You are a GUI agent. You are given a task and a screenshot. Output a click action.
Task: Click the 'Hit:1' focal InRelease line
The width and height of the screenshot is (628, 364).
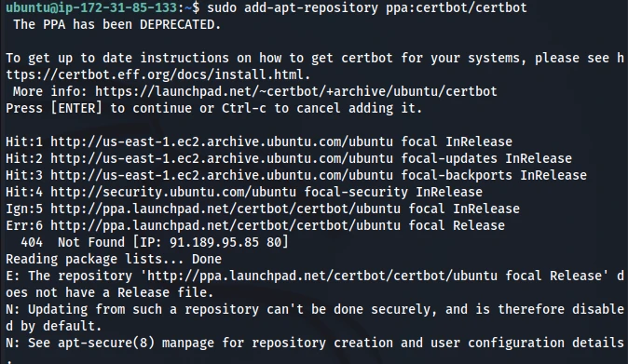pos(259,142)
